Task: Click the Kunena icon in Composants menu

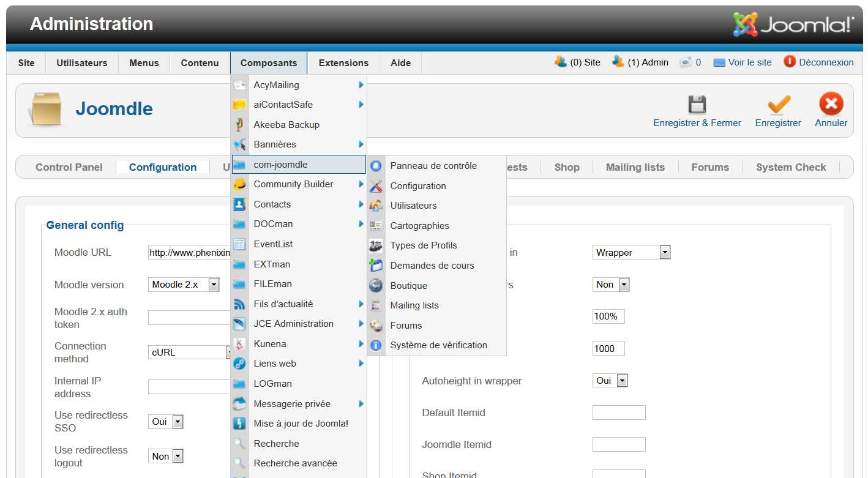Action: click(239, 344)
